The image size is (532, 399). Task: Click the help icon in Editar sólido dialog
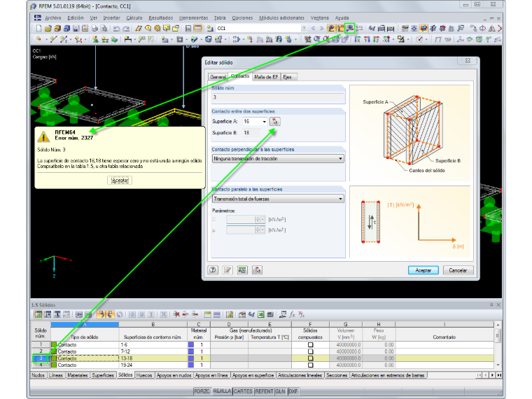[213, 270]
